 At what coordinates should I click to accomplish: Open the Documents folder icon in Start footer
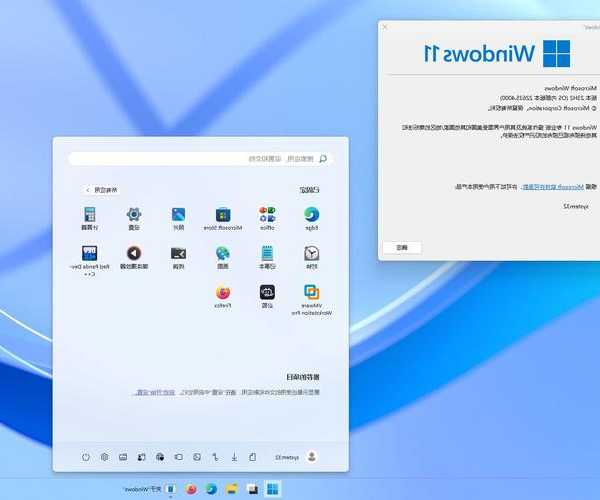253,457
